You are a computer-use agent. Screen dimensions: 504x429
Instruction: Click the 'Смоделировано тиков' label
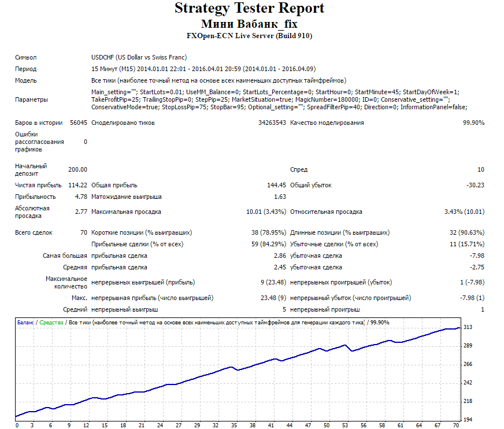[123, 123]
